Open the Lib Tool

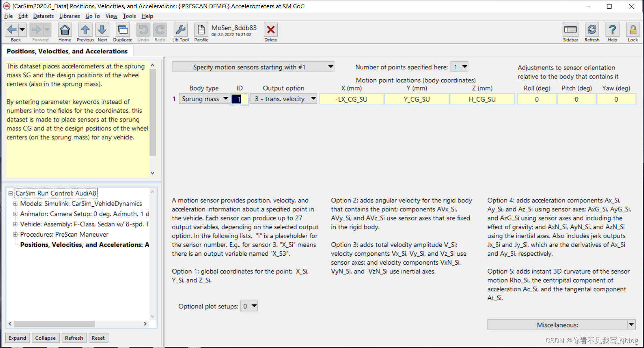180,30
